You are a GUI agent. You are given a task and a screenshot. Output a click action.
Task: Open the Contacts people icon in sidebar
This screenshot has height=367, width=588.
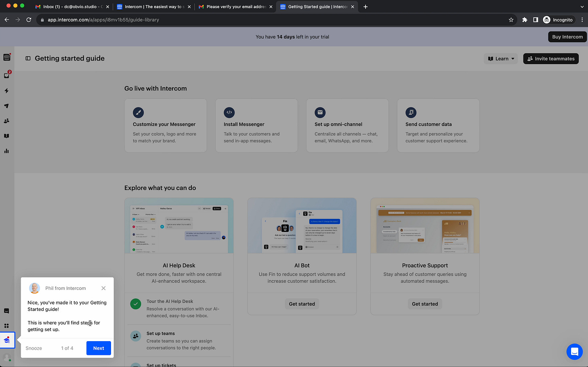[6, 121]
